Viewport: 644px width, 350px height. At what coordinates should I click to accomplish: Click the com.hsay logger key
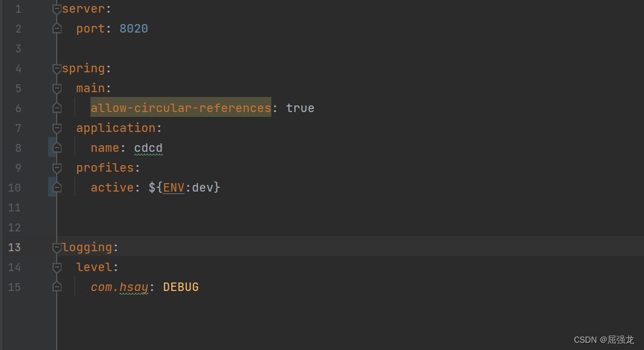(x=119, y=287)
